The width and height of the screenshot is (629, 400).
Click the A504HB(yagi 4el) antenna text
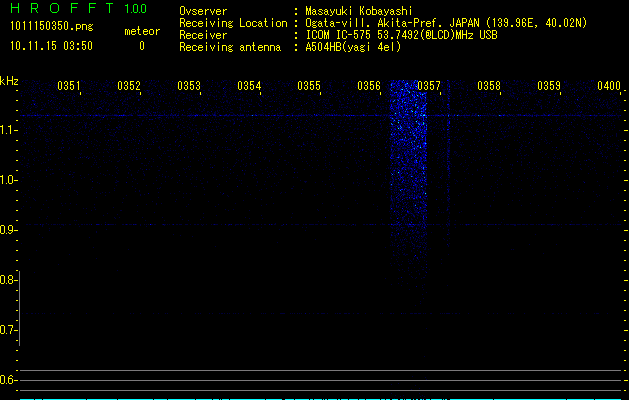(353, 47)
